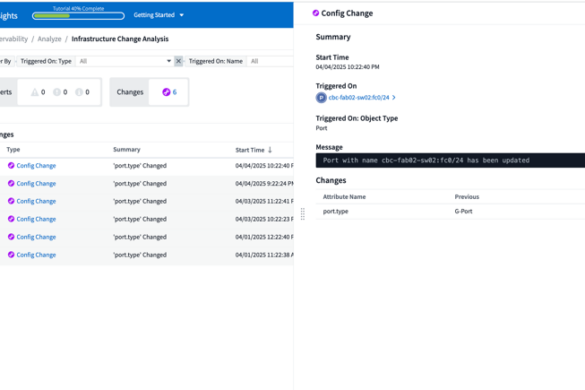Open the cbc-fab02-sw02:fc0/24 port link

(x=359, y=97)
